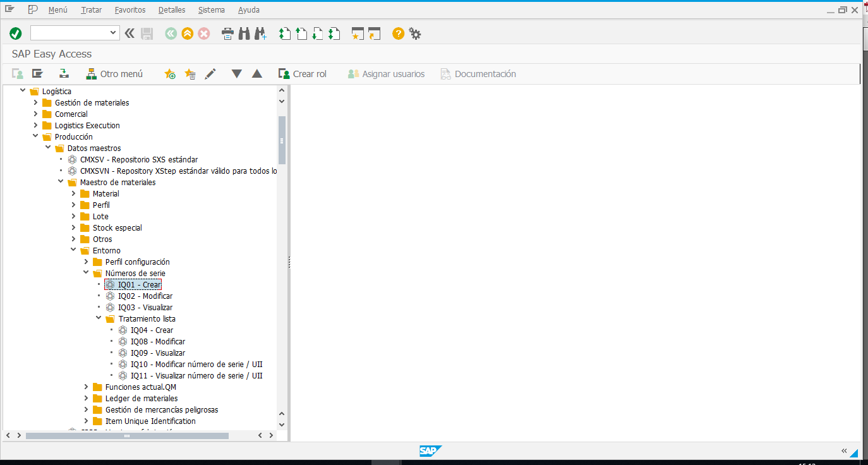Viewport: 868px width, 465px height.
Task: Expand the Comercial folder
Action: (36, 114)
